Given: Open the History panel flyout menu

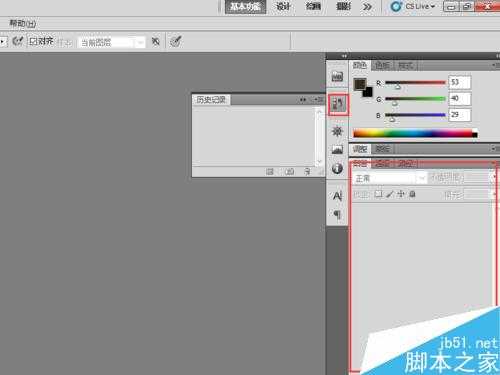Looking at the screenshot, I should click(318, 100).
